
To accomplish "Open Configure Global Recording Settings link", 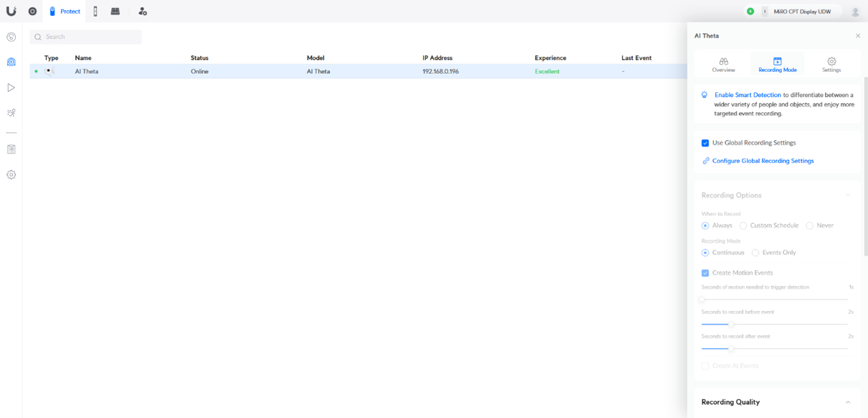I will pos(763,161).
